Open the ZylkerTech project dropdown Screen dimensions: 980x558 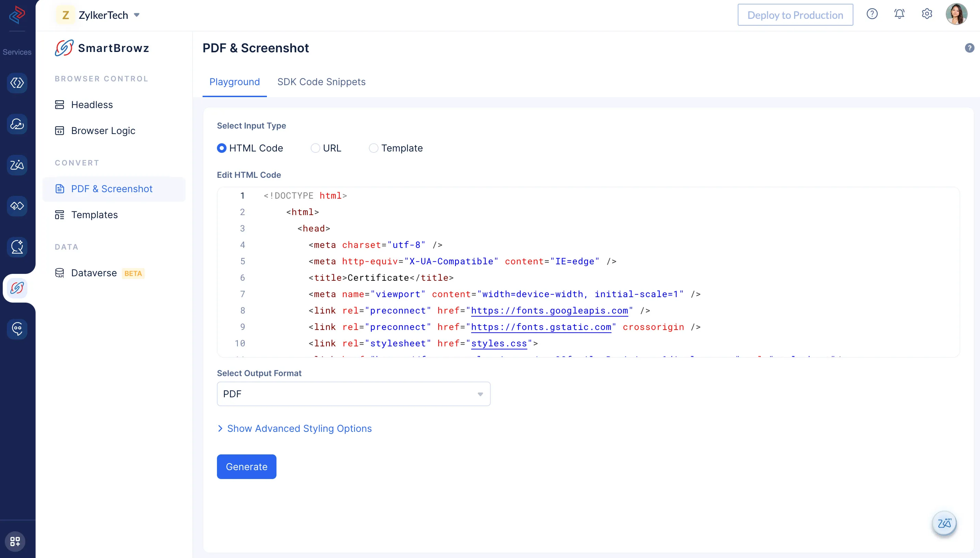click(x=98, y=15)
